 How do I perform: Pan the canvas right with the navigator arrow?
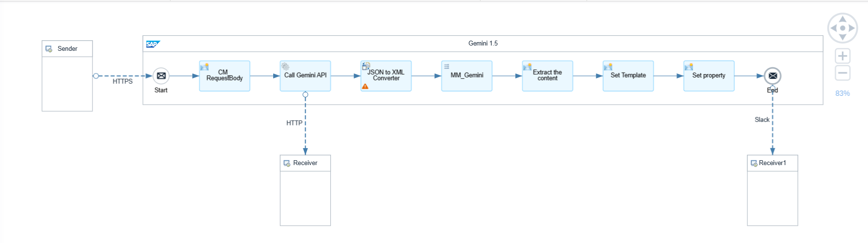point(852,28)
